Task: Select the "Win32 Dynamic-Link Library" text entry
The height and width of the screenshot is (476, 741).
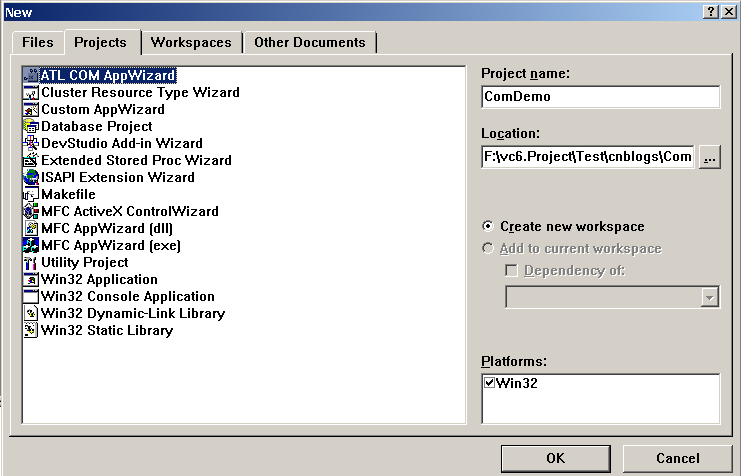Action: (133, 313)
